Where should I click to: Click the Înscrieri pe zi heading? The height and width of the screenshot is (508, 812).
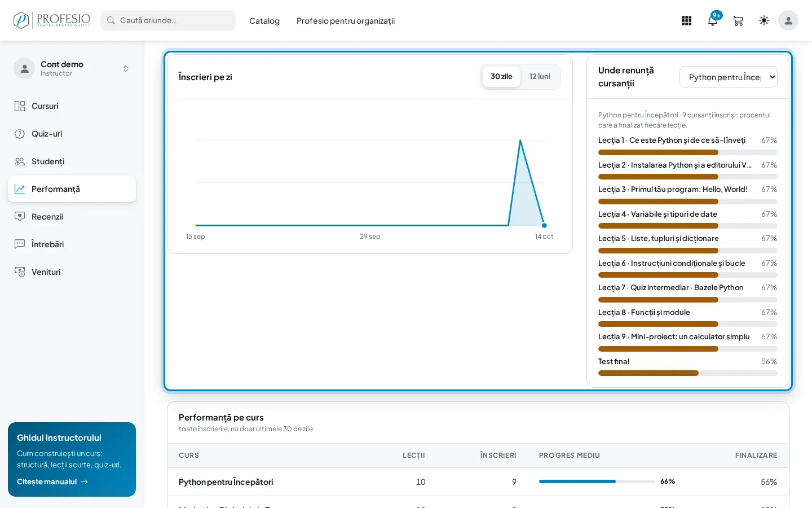tap(205, 77)
